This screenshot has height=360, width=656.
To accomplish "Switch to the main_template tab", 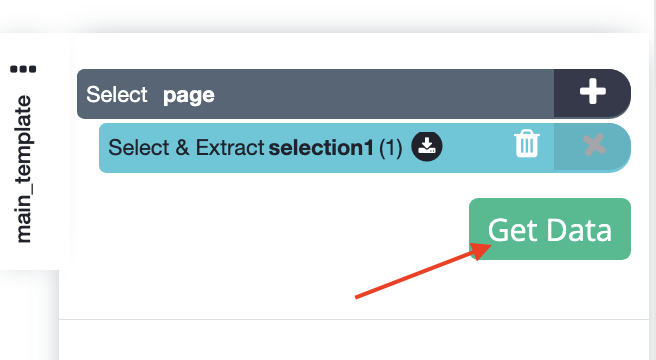I will click(23, 169).
